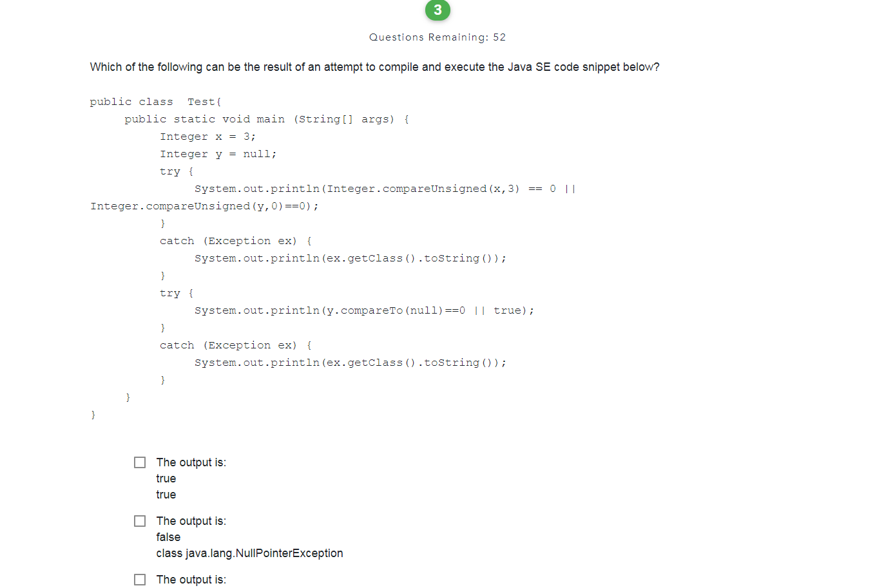Select the 'false' output answer text
Screen dimensions: 875x588
168,536
